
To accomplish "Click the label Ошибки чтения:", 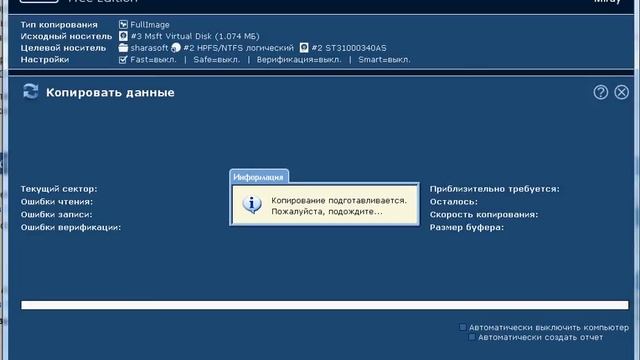I will pos(57,202).
